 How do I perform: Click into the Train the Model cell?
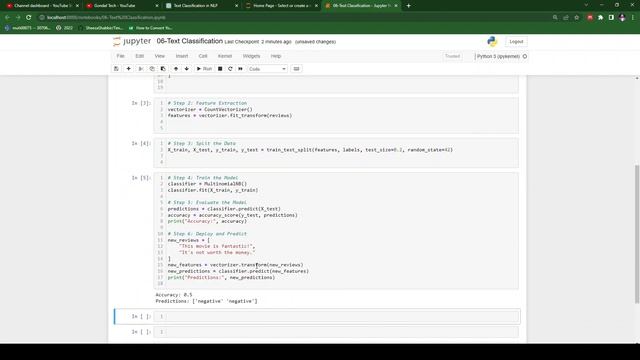[336, 231]
